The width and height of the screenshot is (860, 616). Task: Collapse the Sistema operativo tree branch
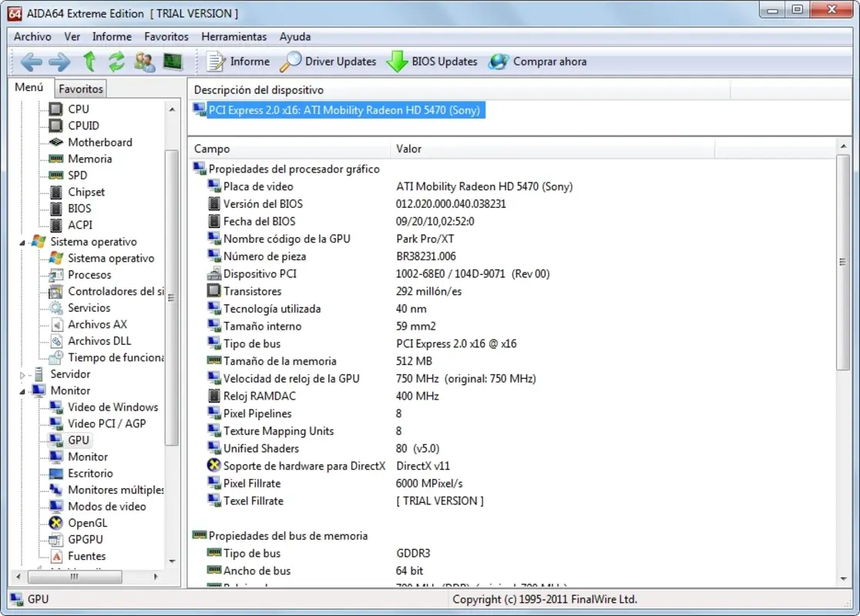(22, 241)
